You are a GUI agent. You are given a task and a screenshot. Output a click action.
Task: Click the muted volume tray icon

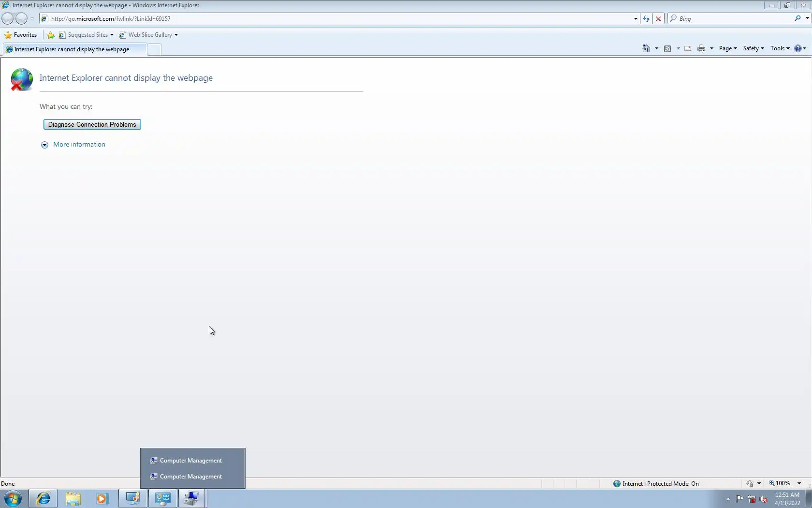click(x=764, y=499)
